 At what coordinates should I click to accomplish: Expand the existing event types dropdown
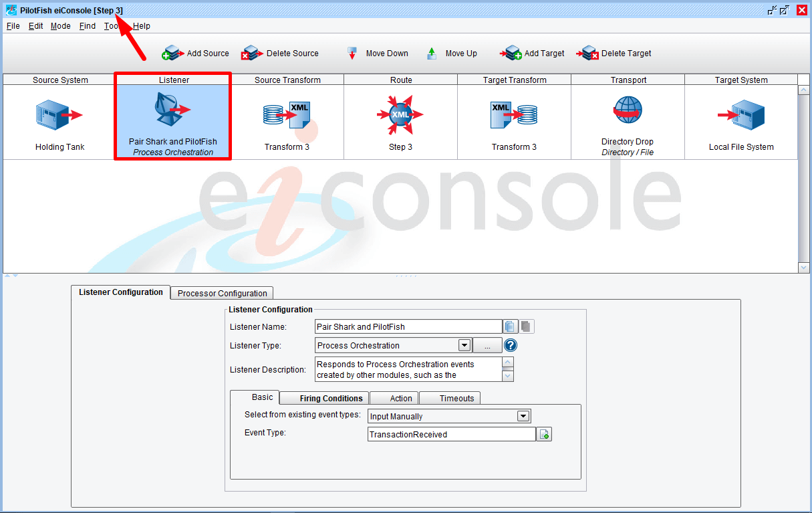[523, 416]
